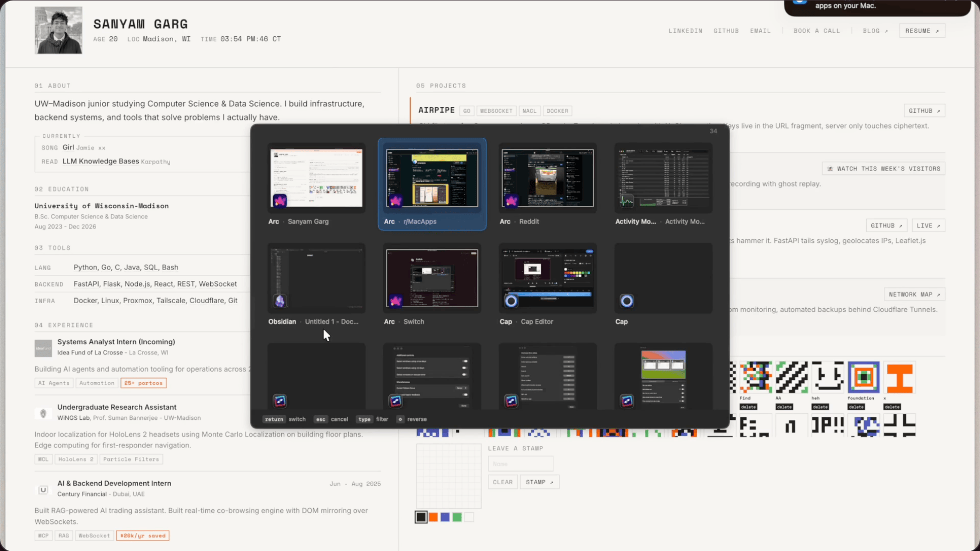Click the 'esc cancel' hint in the switcher footer
This screenshot has height=551, width=980.
pyautogui.click(x=331, y=419)
